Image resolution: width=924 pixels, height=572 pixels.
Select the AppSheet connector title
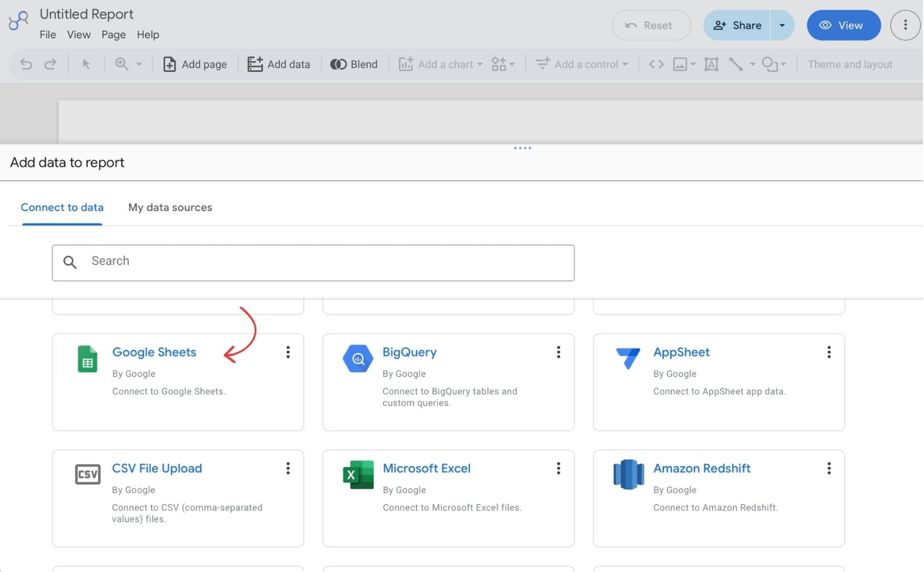click(x=681, y=352)
